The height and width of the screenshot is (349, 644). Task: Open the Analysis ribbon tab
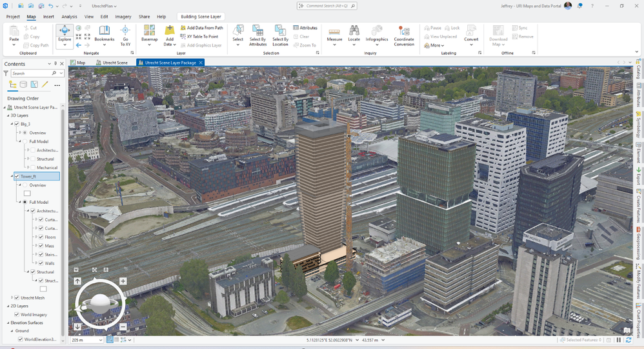click(x=69, y=16)
